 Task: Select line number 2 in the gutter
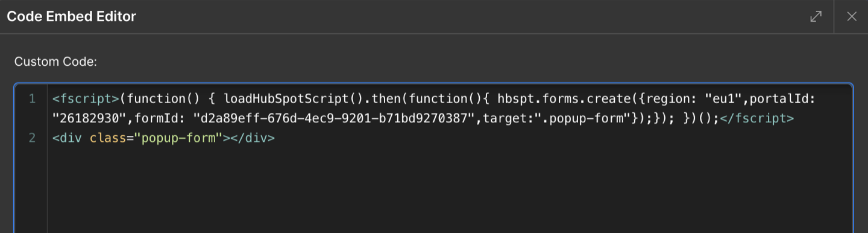click(x=32, y=138)
